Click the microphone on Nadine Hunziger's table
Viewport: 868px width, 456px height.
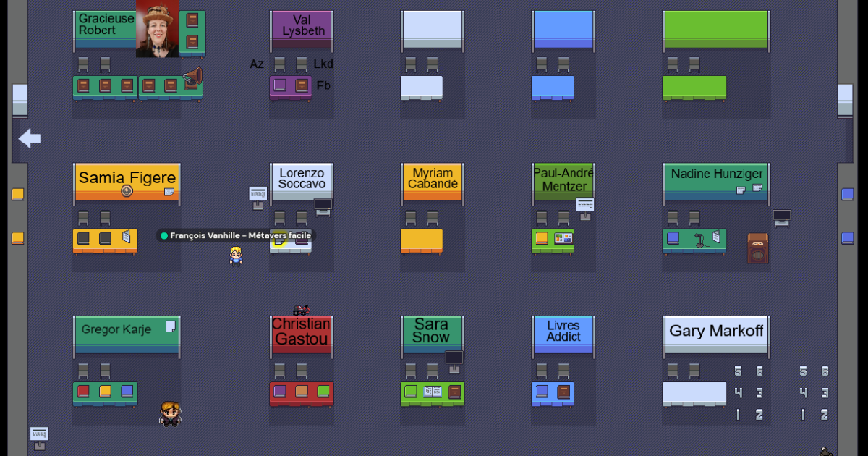click(699, 240)
